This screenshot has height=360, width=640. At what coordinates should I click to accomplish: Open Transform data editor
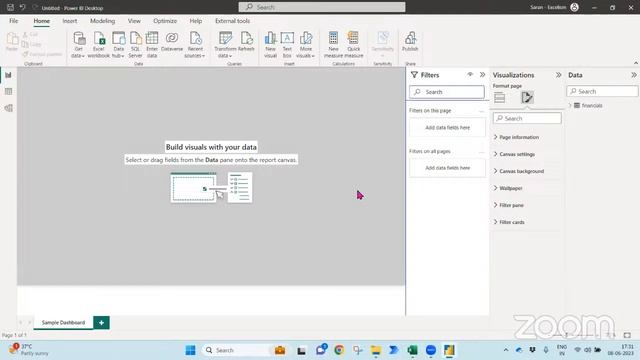(225, 45)
